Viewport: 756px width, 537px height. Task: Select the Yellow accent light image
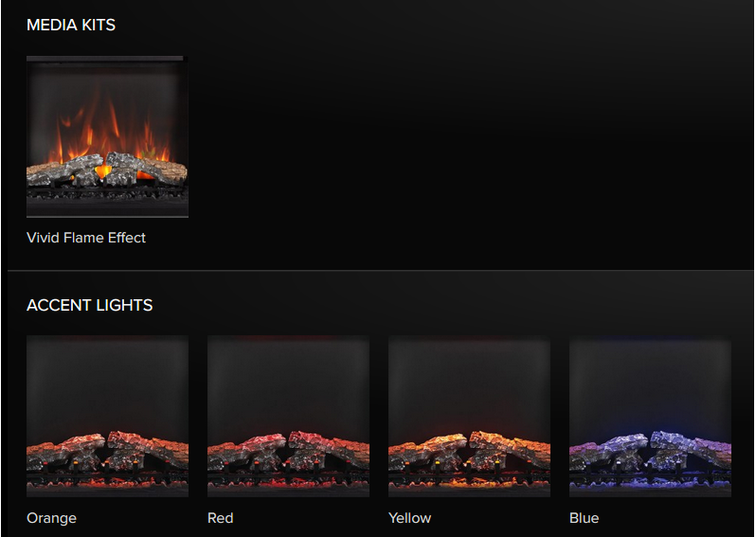[469, 416]
